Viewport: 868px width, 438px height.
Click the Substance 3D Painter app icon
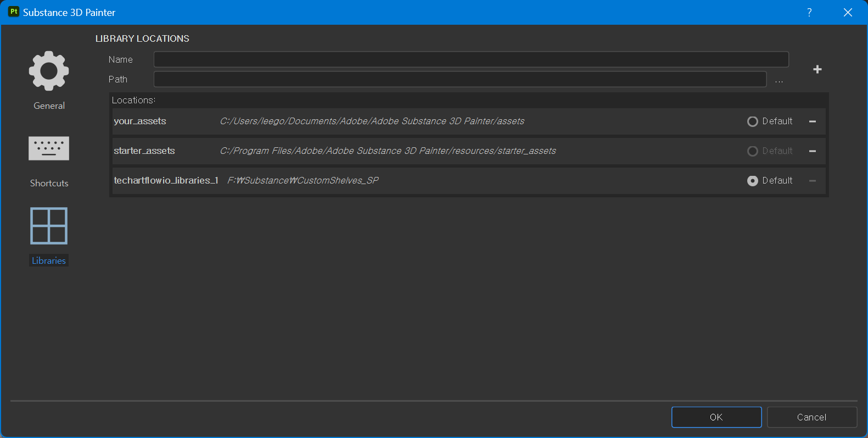coord(14,12)
